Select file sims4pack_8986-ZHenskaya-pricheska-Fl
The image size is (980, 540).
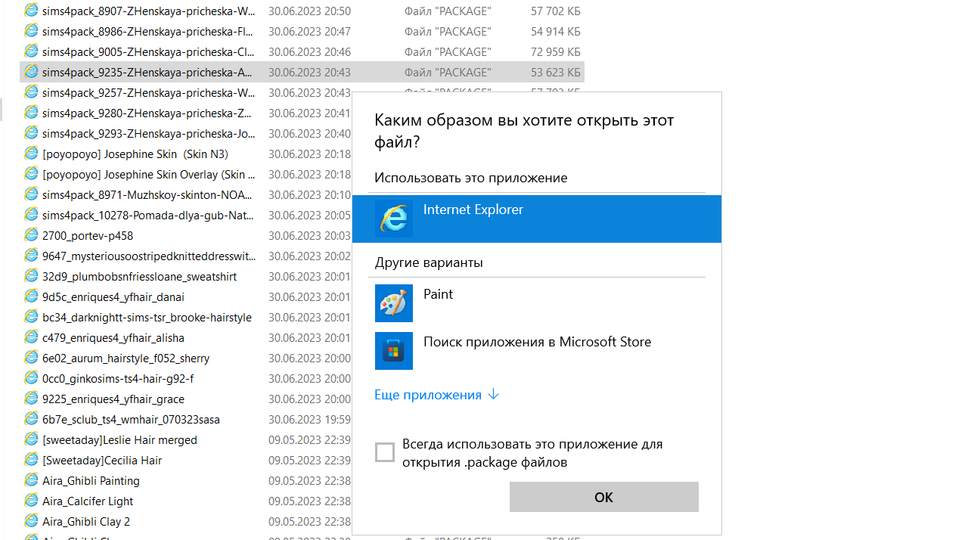click(x=147, y=32)
